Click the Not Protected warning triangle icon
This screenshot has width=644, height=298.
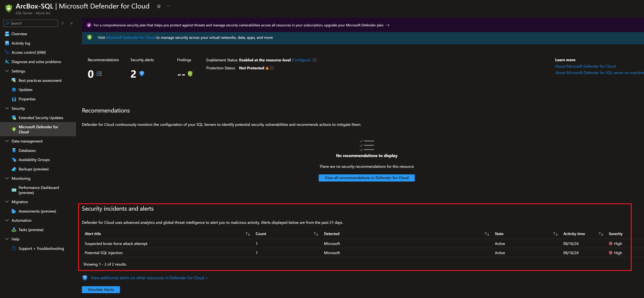(x=267, y=68)
